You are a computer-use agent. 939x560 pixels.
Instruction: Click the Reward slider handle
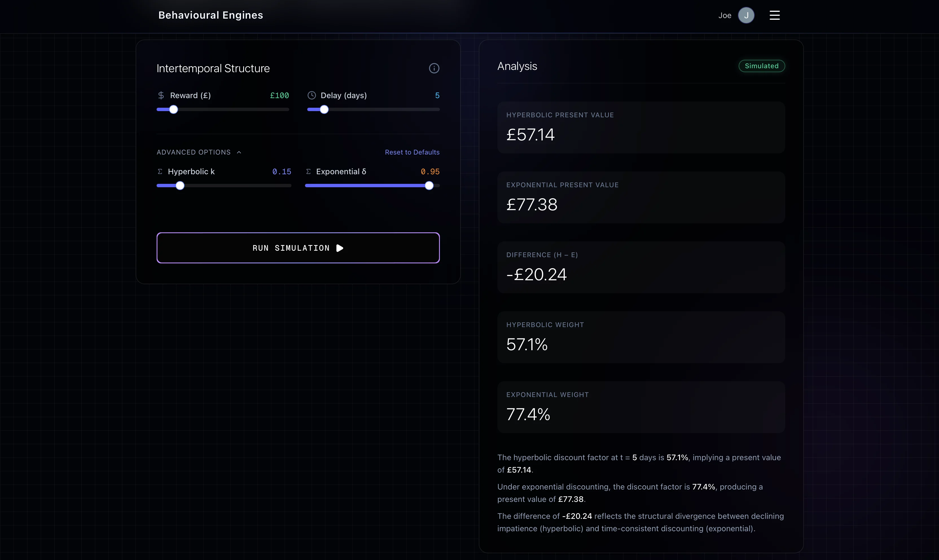coord(173,110)
